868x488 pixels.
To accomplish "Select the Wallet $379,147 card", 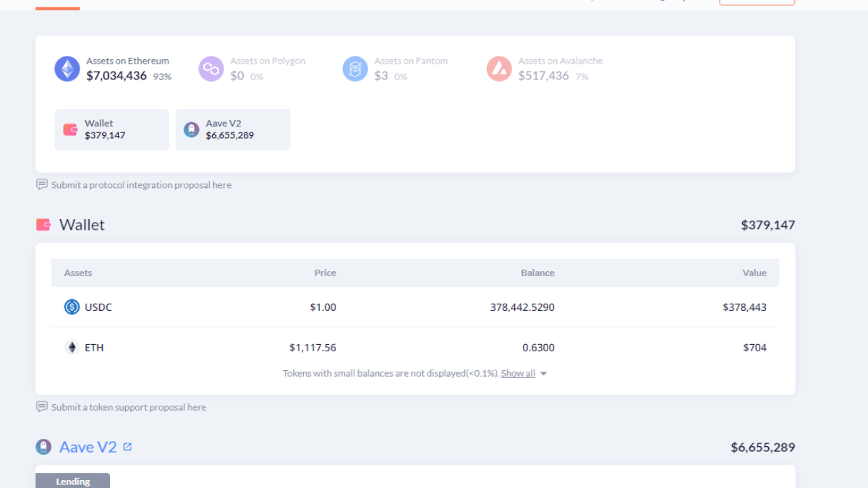I will click(x=111, y=129).
